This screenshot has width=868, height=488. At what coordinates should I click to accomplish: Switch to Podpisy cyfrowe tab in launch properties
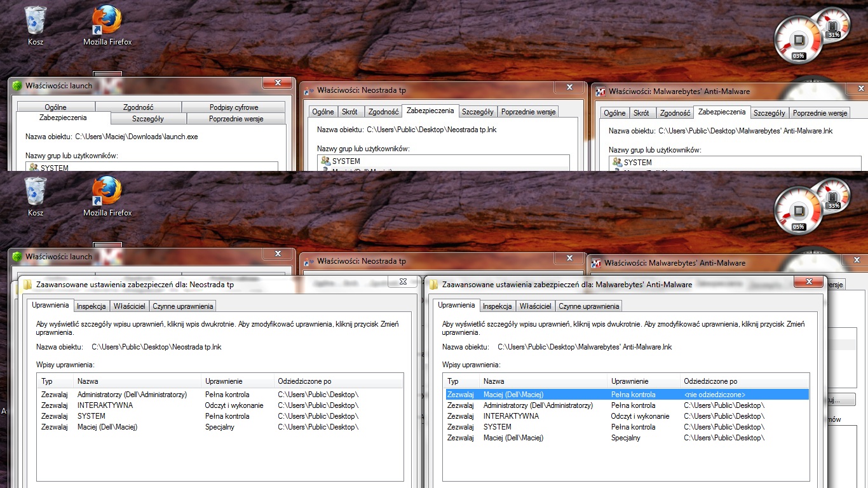pos(234,107)
